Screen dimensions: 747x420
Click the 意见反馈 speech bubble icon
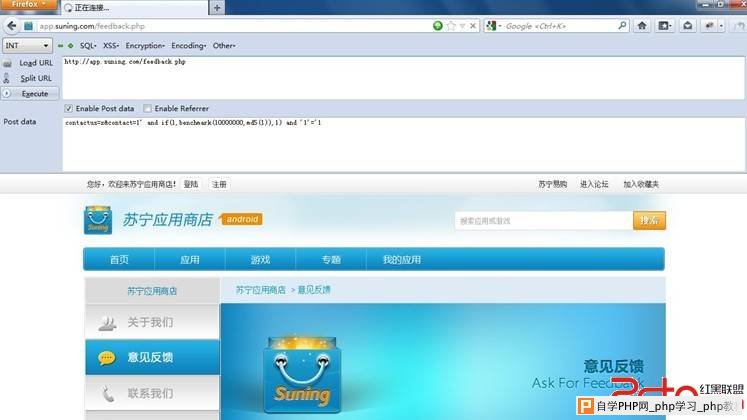point(106,358)
